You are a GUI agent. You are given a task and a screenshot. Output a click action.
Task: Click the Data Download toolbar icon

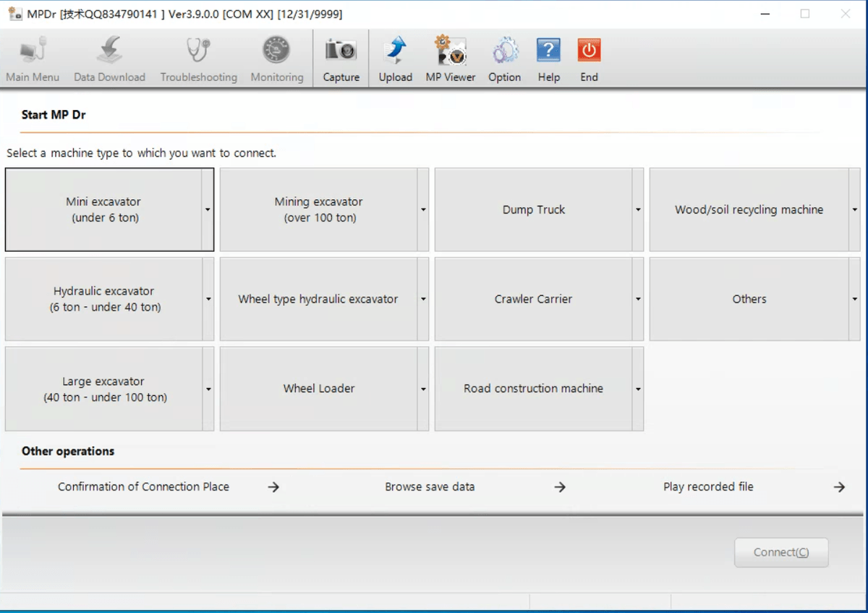[x=109, y=51]
